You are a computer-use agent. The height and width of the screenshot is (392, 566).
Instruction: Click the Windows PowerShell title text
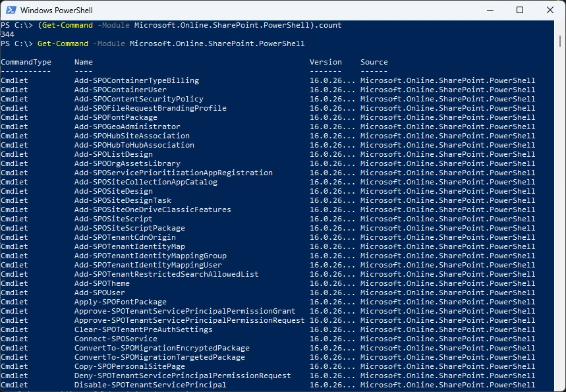coord(56,11)
